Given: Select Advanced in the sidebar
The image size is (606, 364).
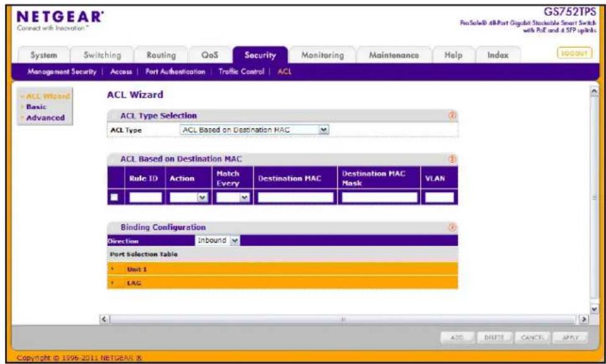Looking at the screenshot, I should click(45, 118).
